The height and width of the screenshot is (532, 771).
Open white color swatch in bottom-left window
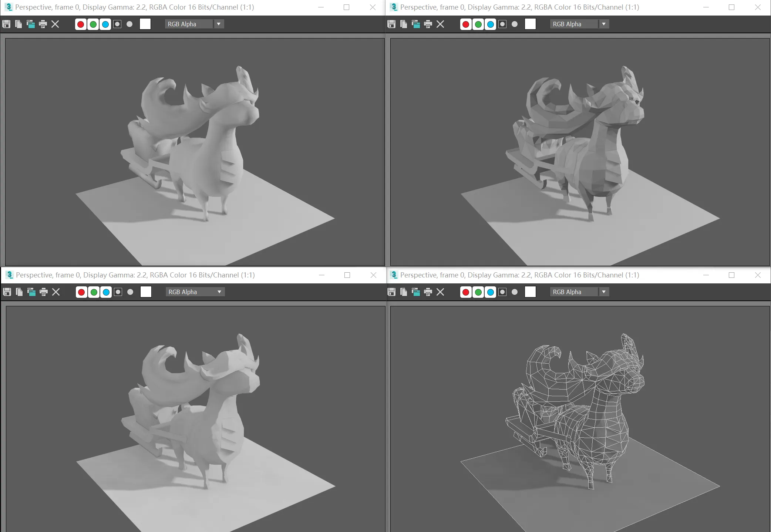pyautogui.click(x=146, y=292)
